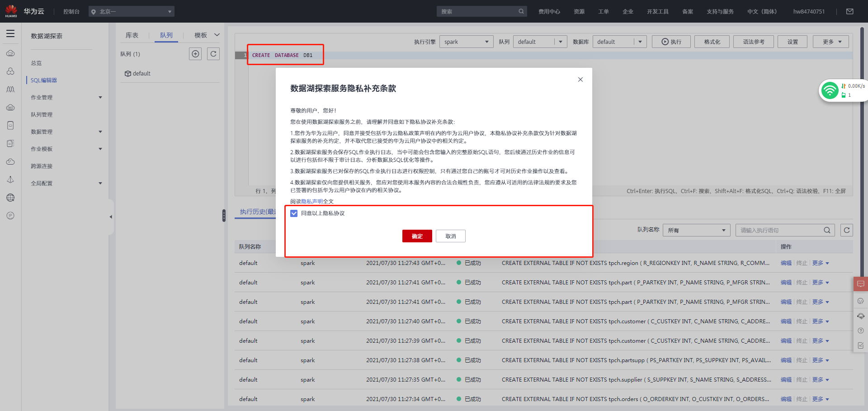This screenshot has width=868, height=411.
Task: Open the queue name filter 所有 dropdown
Action: click(x=697, y=230)
